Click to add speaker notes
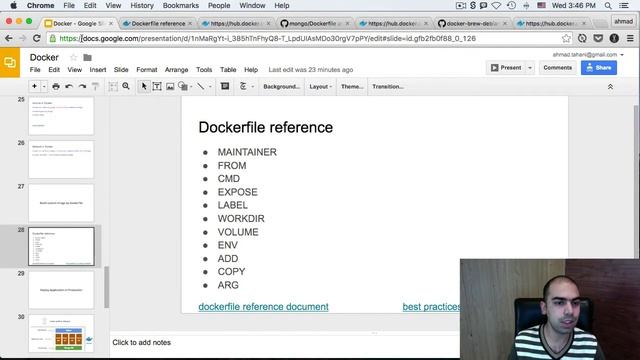The height and width of the screenshot is (360, 640). coord(142,342)
